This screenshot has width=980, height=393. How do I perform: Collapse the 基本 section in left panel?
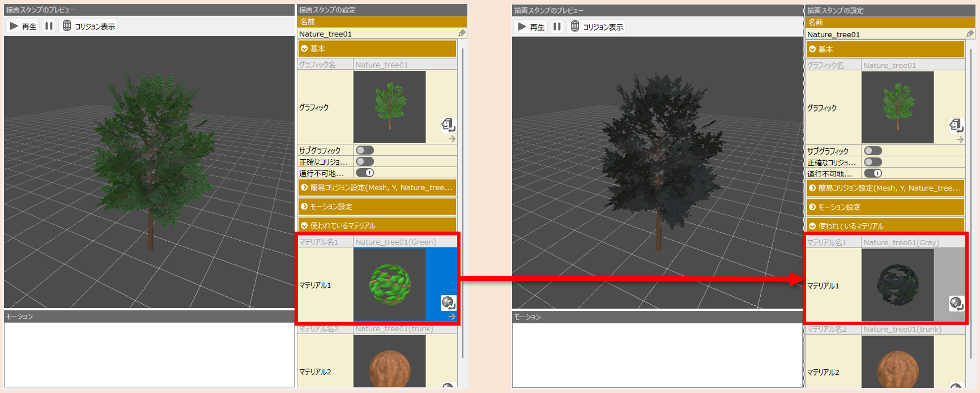pyautogui.click(x=377, y=49)
